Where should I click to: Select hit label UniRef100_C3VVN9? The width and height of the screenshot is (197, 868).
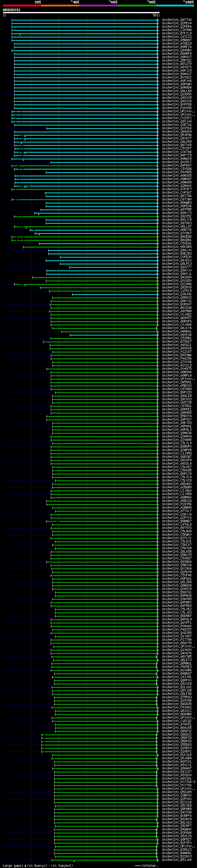(x=176, y=30)
